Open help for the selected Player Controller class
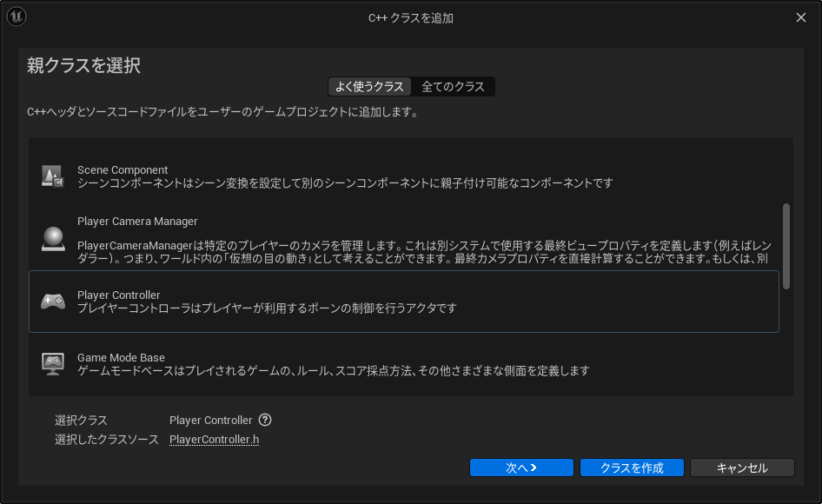Screen dimensions: 822x504 click(265, 420)
